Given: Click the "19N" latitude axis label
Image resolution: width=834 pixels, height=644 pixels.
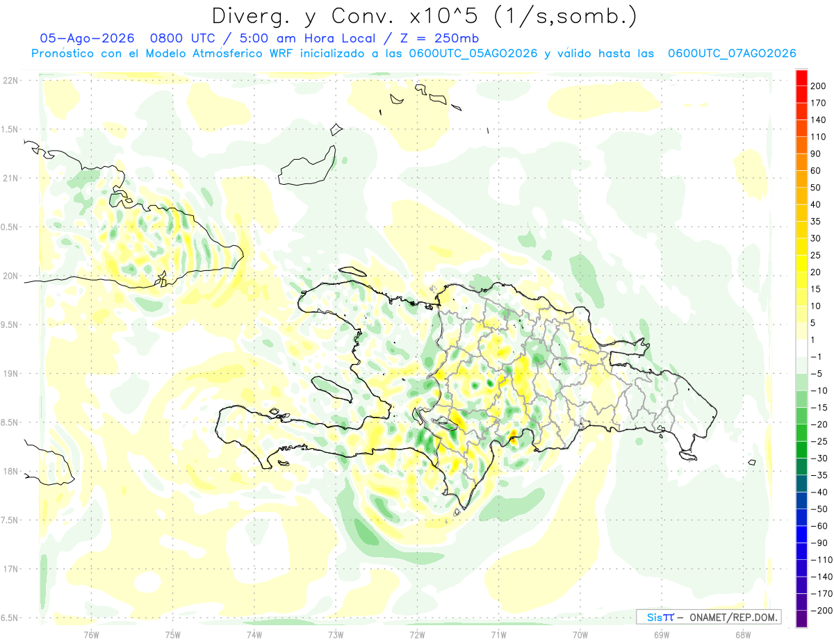Looking at the screenshot, I should (10, 374).
